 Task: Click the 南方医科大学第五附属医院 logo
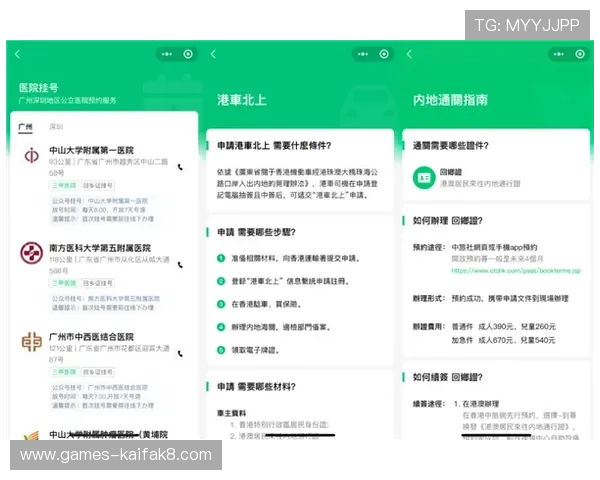[x=31, y=253]
